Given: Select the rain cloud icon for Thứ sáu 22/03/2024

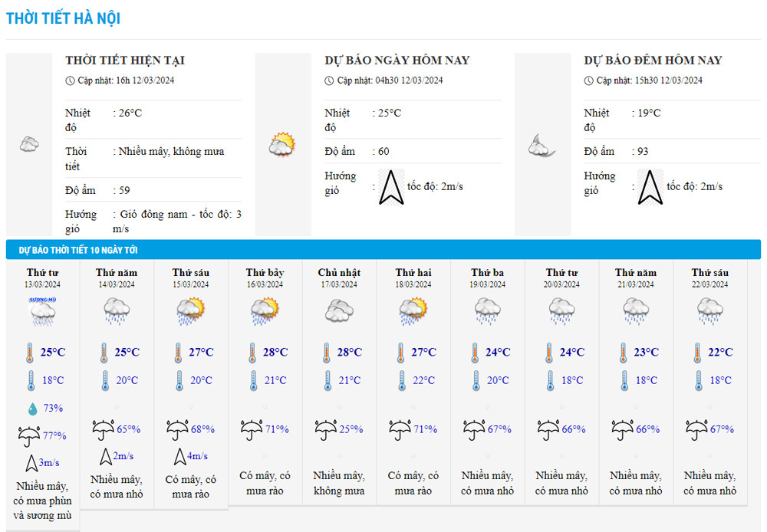Looking at the screenshot, I should click(x=709, y=310).
